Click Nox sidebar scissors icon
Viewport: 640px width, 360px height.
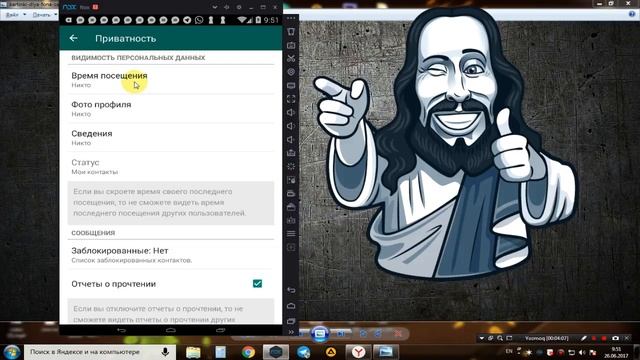click(x=291, y=58)
